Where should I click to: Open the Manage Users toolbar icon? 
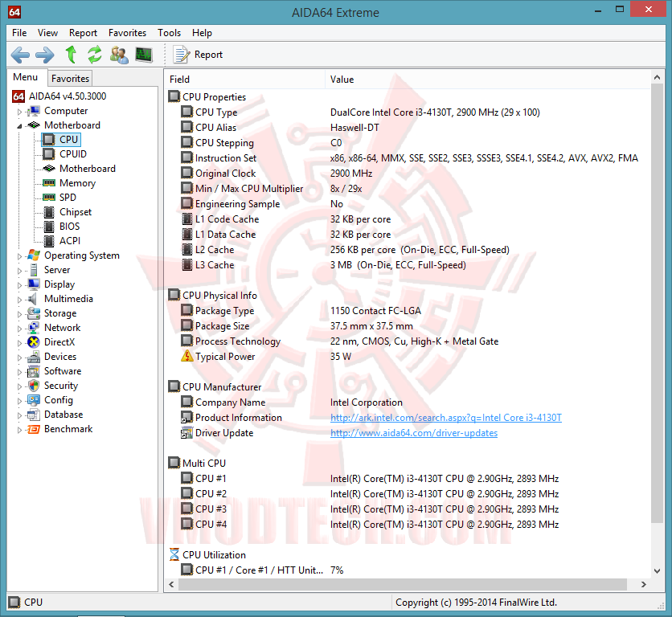pyautogui.click(x=119, y=55)
